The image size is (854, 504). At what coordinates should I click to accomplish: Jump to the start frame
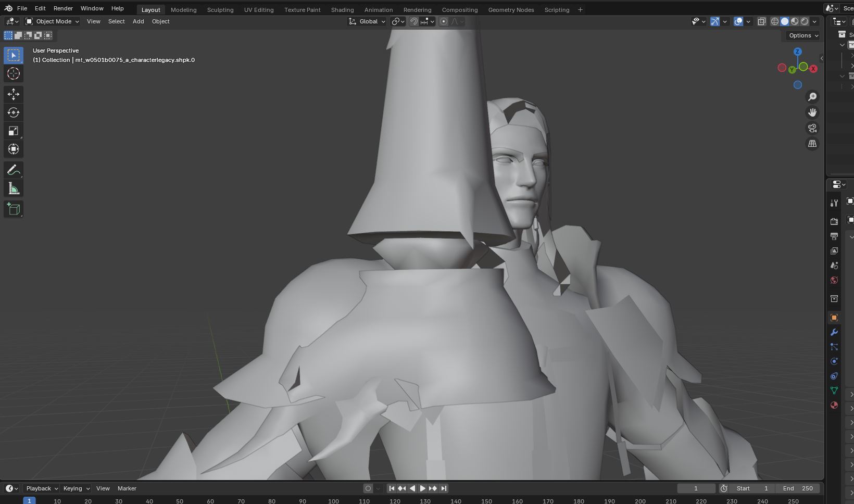(x=392, y=488)
